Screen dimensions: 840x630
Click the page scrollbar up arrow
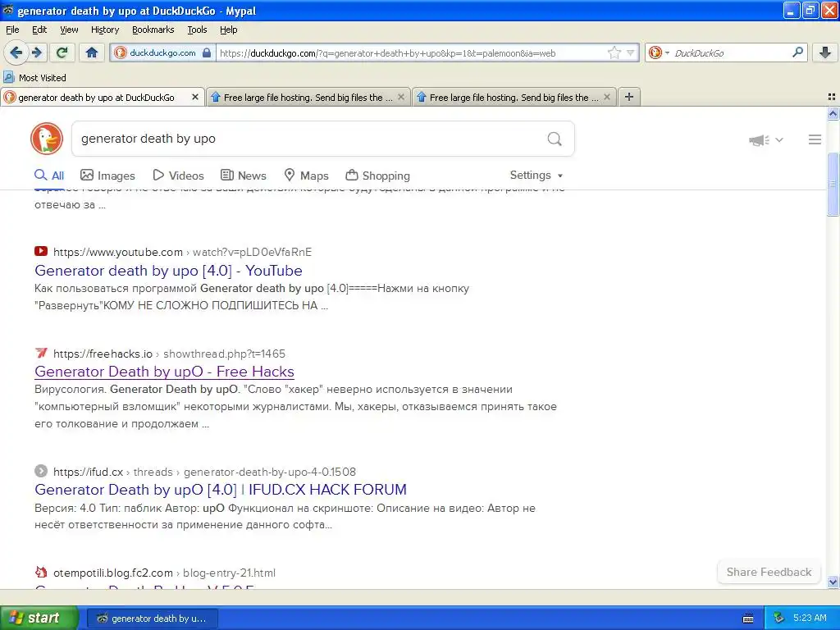click(x=833, y=113)
